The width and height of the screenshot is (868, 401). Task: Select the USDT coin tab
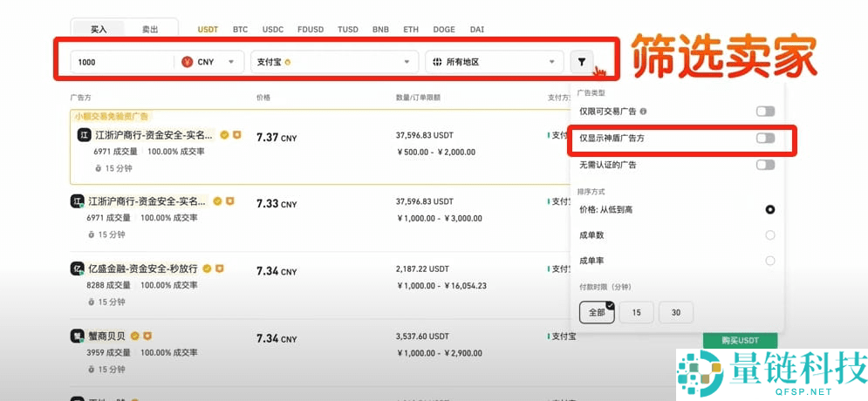208,30
